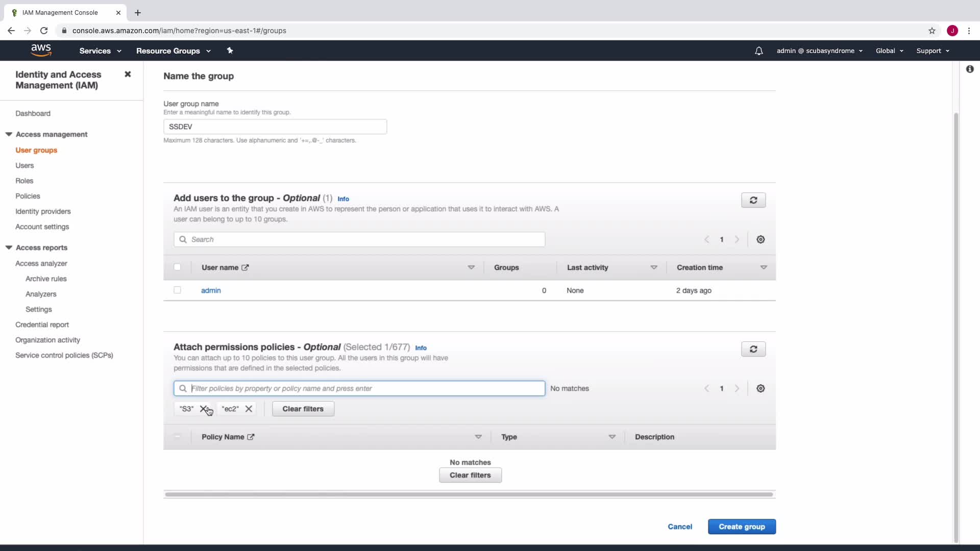Toggle select-all users checkbox

click(x=177, y=267)
